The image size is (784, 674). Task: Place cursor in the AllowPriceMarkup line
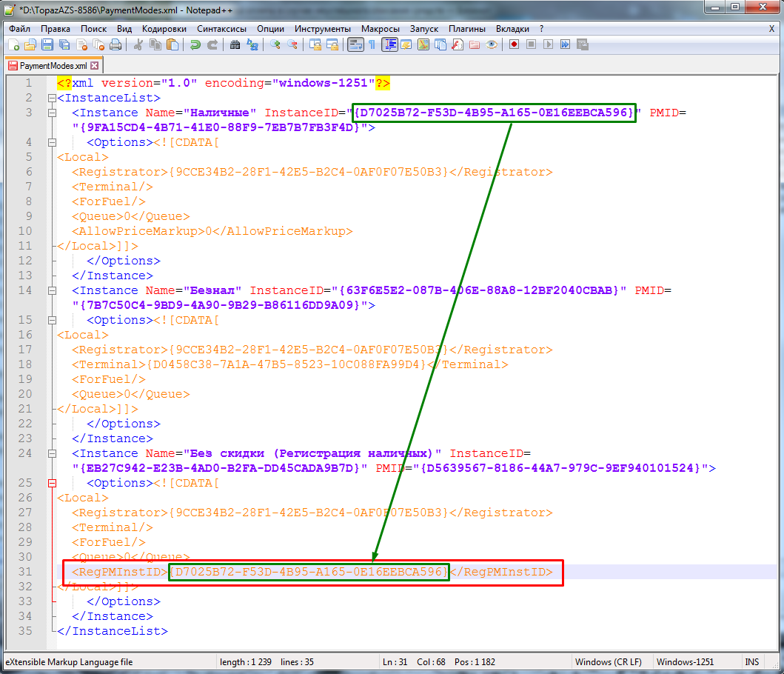click(212, 231)
